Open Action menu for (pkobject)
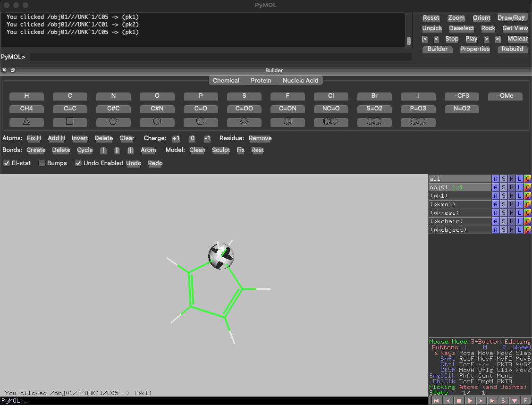 click(x=496, y=229)
